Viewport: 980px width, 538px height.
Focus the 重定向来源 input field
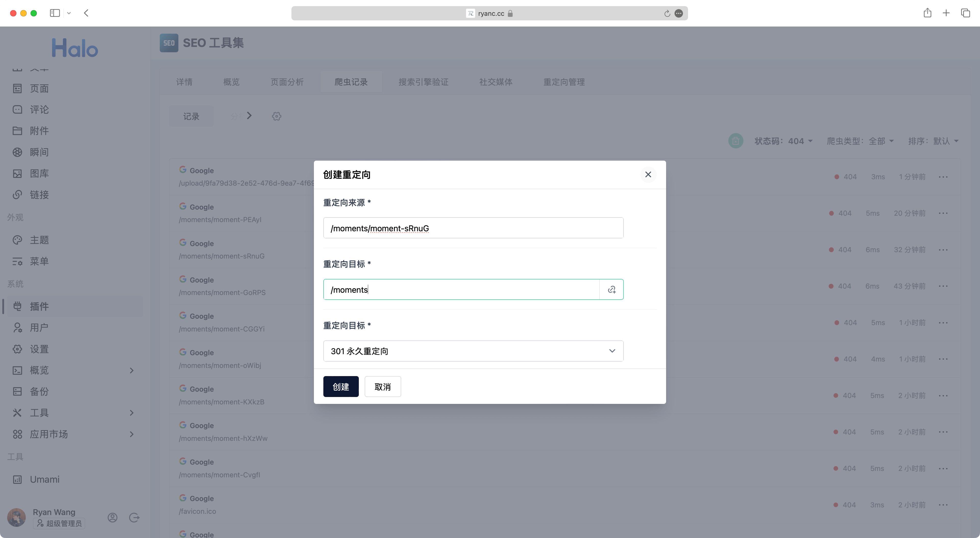(473, 228)
